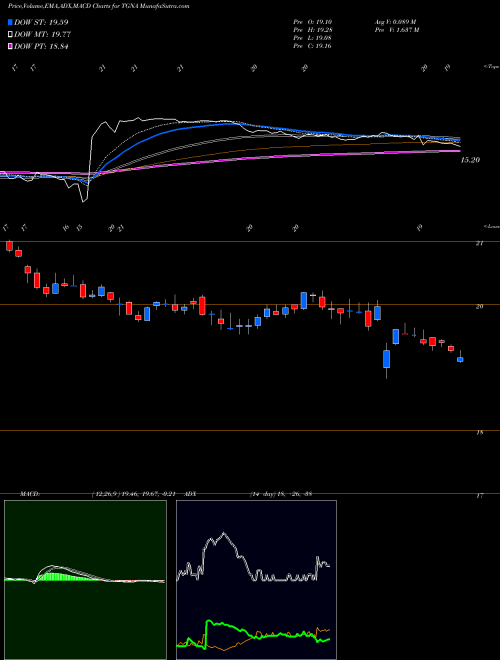Click the '<Tops' label at right edge
500x660 pixels.
coord(492,67)
